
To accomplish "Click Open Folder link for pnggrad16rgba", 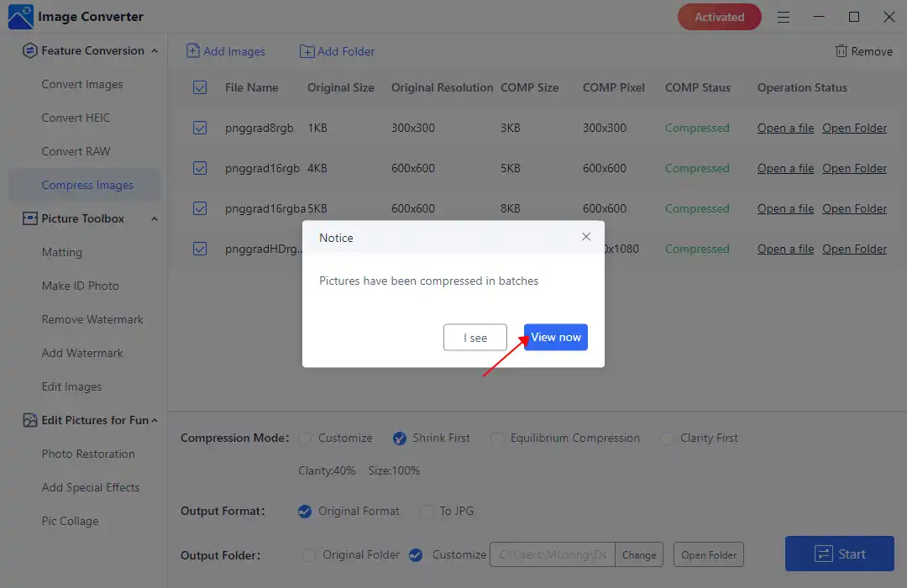I will pyautogui.click(x=854, y=208).
